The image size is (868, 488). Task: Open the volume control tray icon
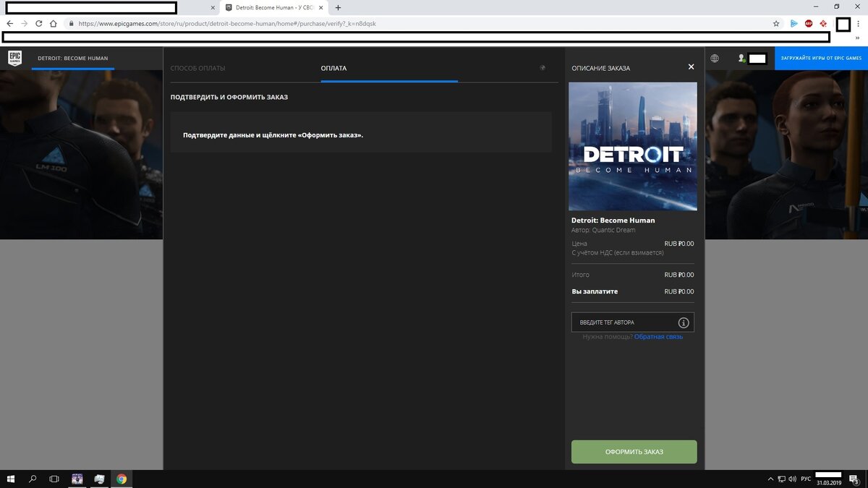pos(793,479)
